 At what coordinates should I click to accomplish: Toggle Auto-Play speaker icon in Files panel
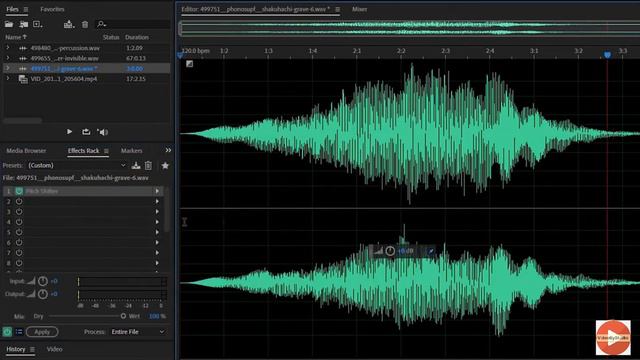point(102,132)
